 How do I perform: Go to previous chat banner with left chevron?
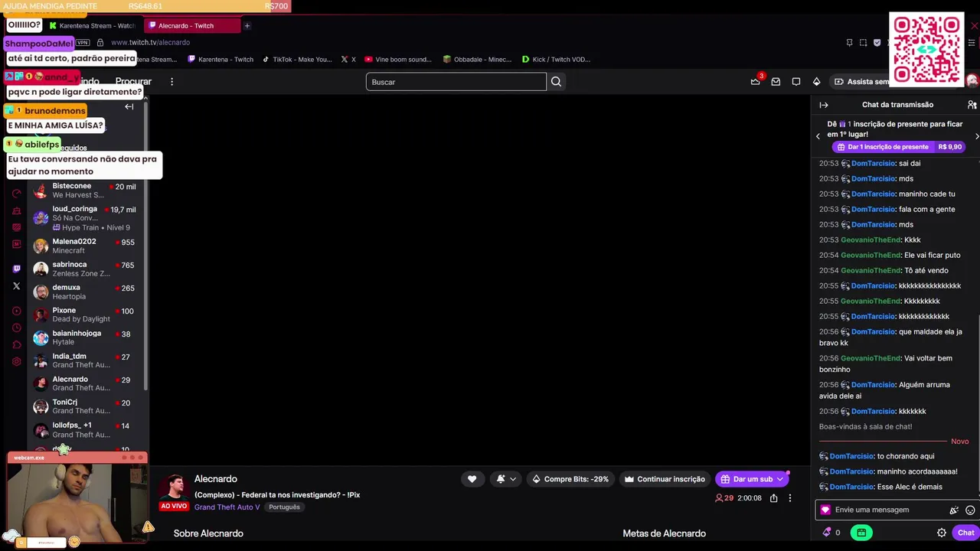coord(818,136)
